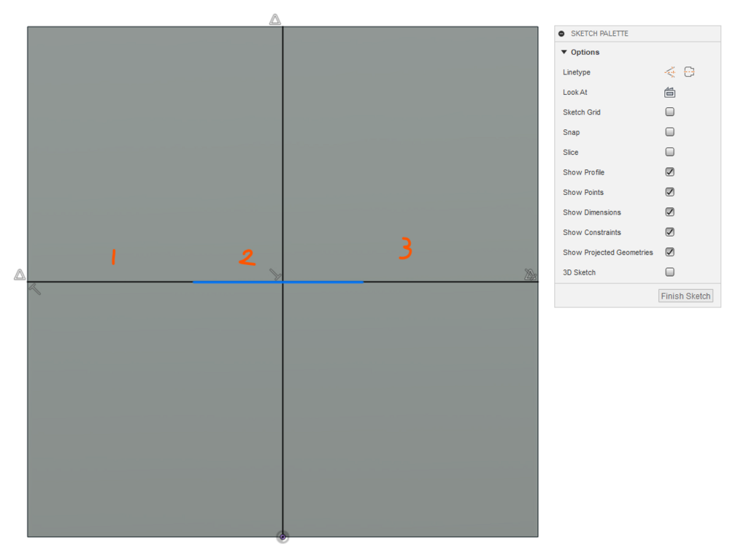Enable the Sketch Grid checkbox
This screenshot has width=730, height=560.
(x=669, y=112)
